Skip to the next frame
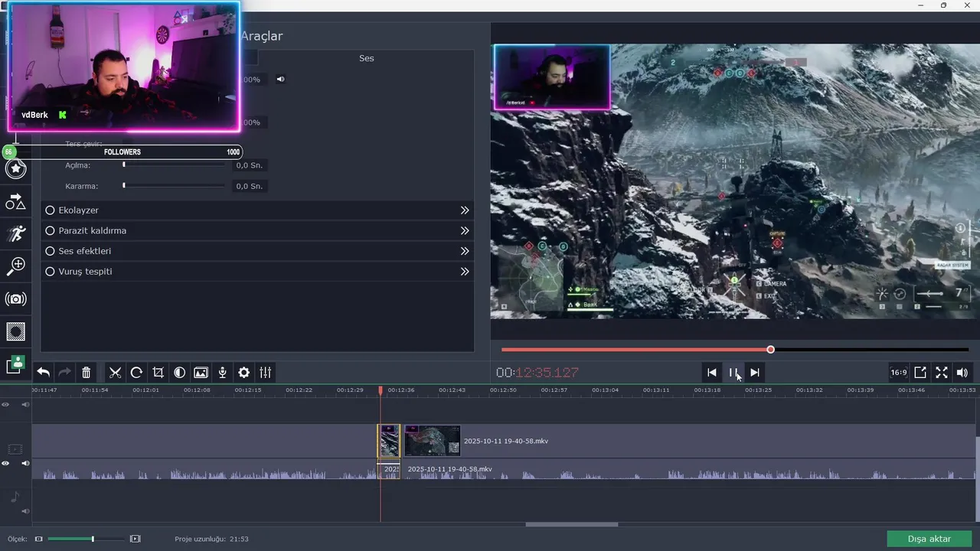The width and height of the screenshot is (980, 551). click(755, 372)
